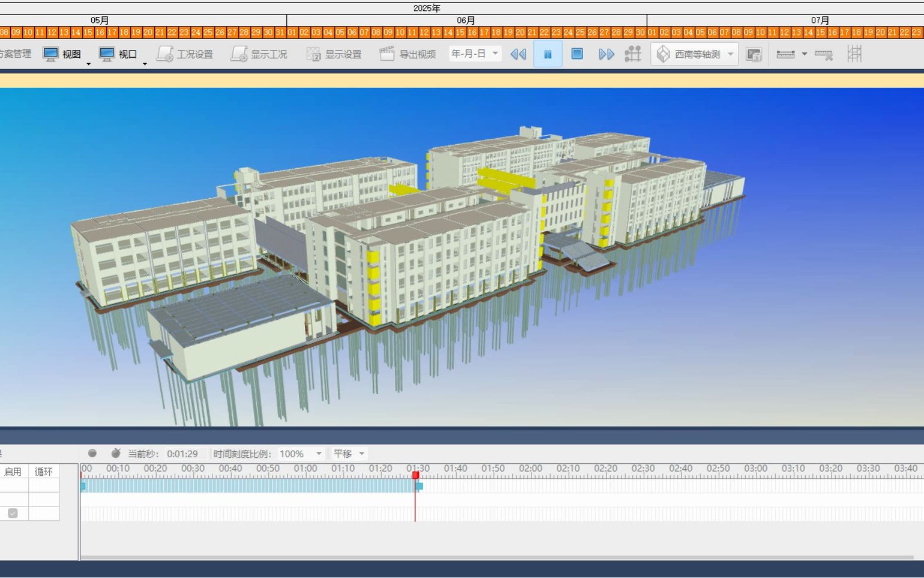The width and height of the screenshot is (924, 578).
Task: Click the red playhead marker at 01:30
Action: pos(415,475)
